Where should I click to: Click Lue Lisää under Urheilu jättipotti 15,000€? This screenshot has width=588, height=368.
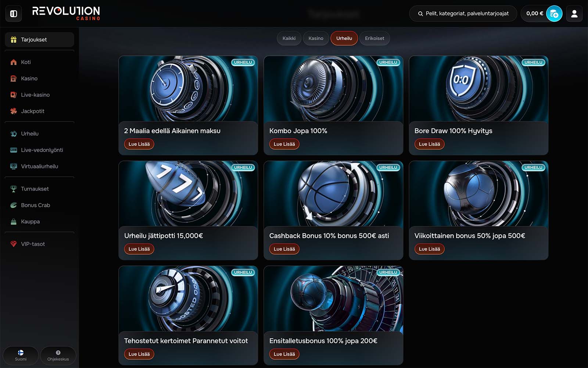(x=139, y=249)
